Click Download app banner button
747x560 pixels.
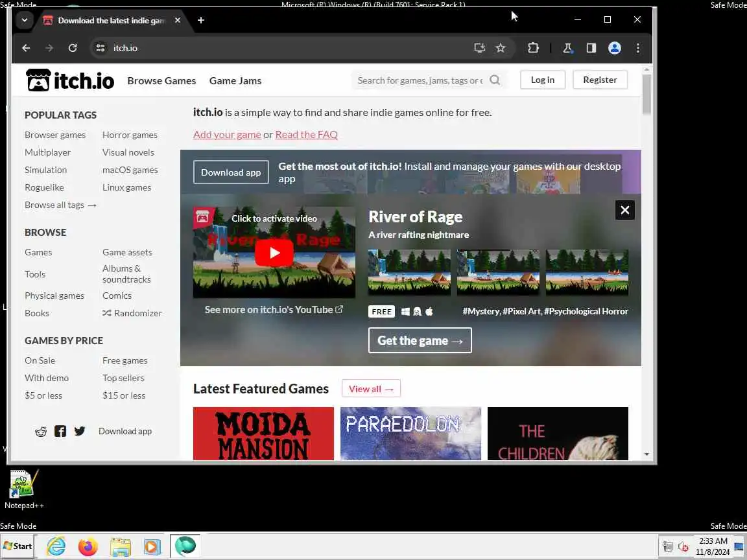point(231,172)
